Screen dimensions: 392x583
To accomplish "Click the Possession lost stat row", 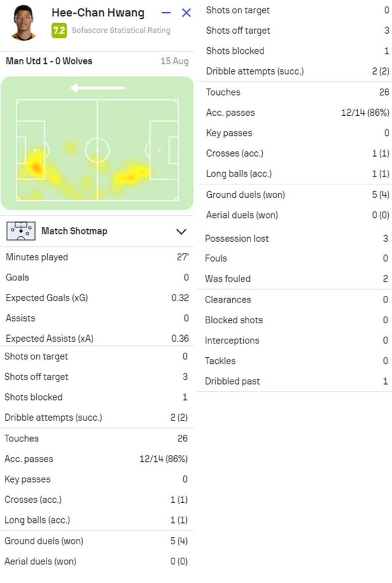I will click(296, 238).
